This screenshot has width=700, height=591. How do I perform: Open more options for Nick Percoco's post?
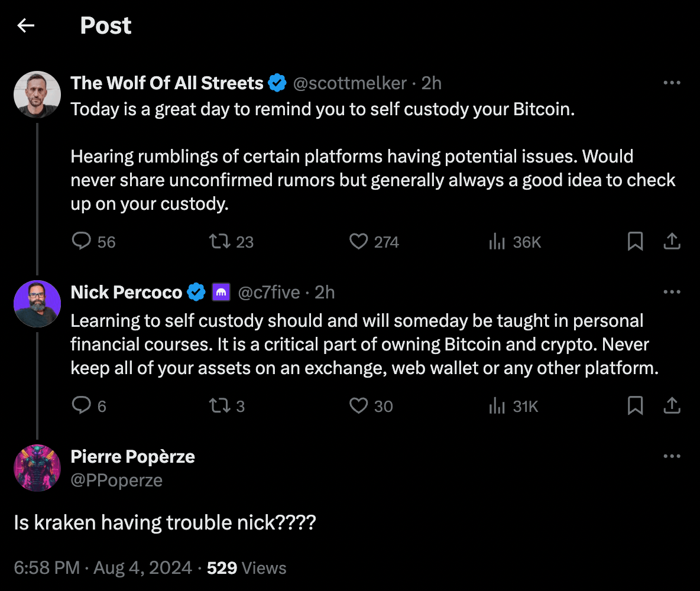click(672, 292)
